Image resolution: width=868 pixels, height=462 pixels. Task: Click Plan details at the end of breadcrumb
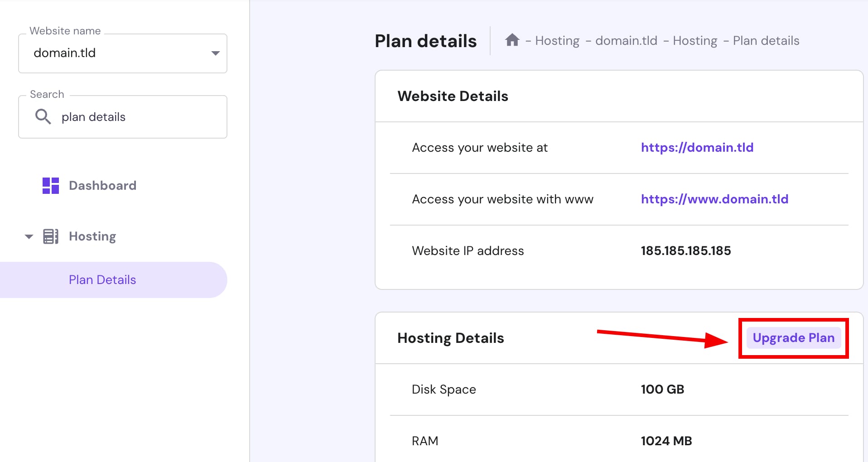click(766, 40)
